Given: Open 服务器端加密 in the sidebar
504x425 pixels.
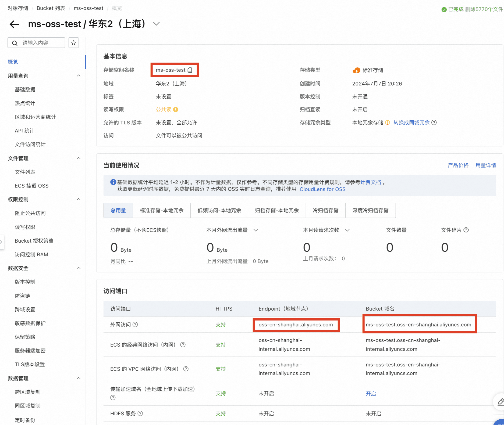Looking at the screenshot, I should [30, 351].
